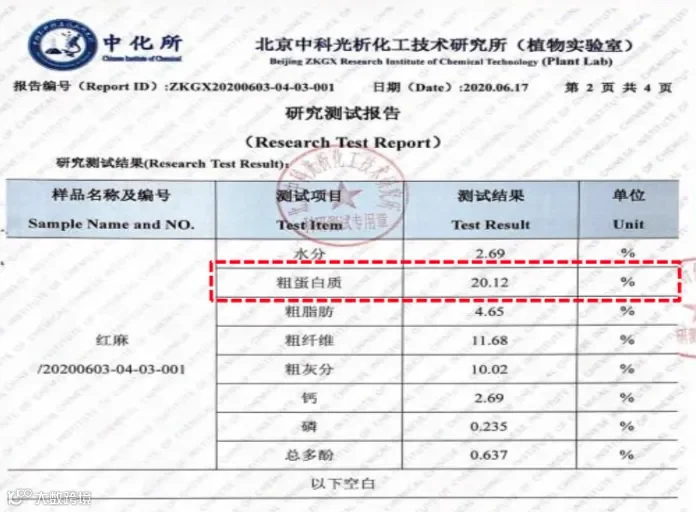Click the % unit in 粗蛋白质 row
Screen dimensions: 696x512
(628, 282)
